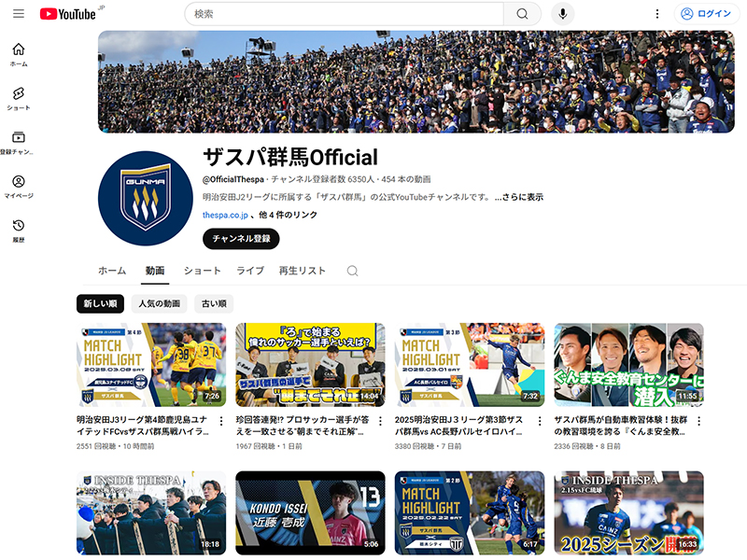This screenshot has height=560, width=747.
Task: Switch to the channel ショート tab
Action: click(202, 271)
